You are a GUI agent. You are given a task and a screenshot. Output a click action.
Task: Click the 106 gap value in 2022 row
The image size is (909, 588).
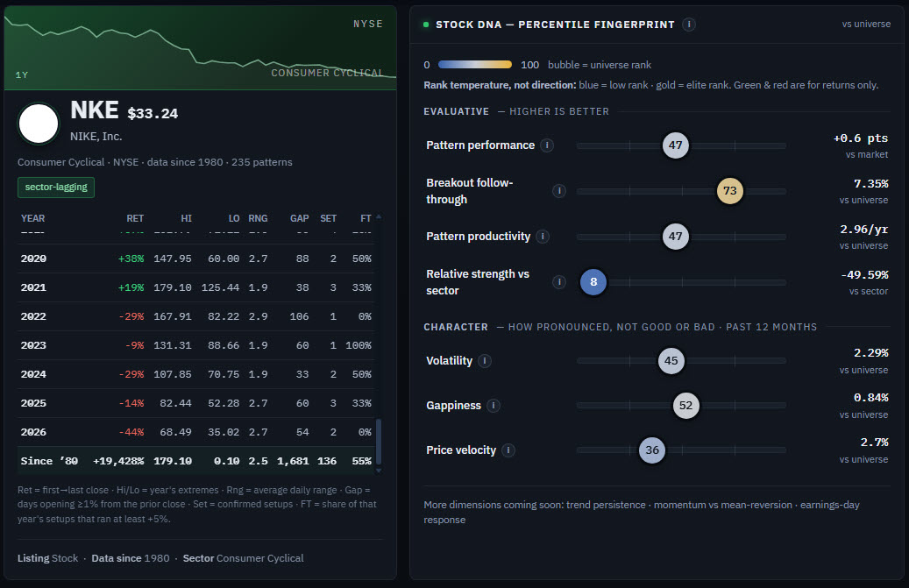click(x=299, y=317)
